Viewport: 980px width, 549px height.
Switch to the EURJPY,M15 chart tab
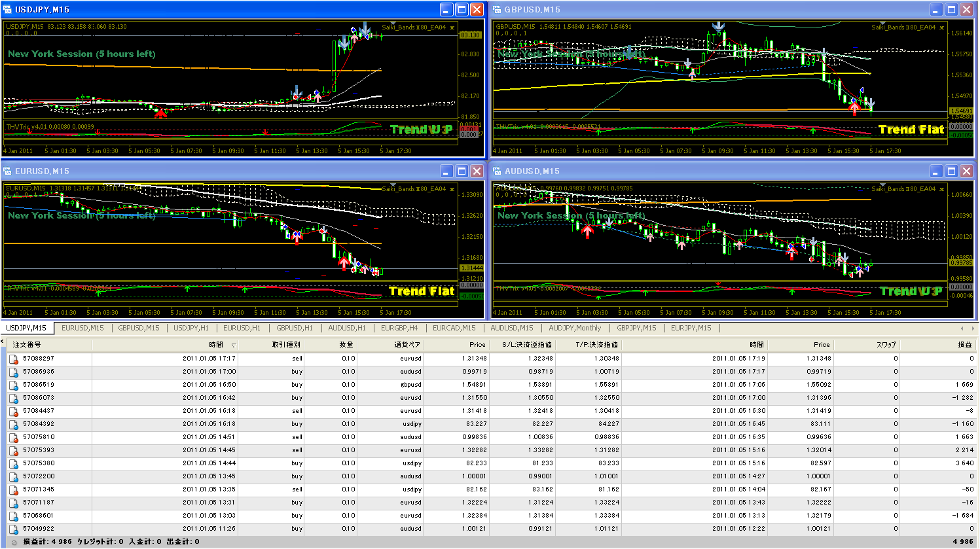[x=691, y=328]
